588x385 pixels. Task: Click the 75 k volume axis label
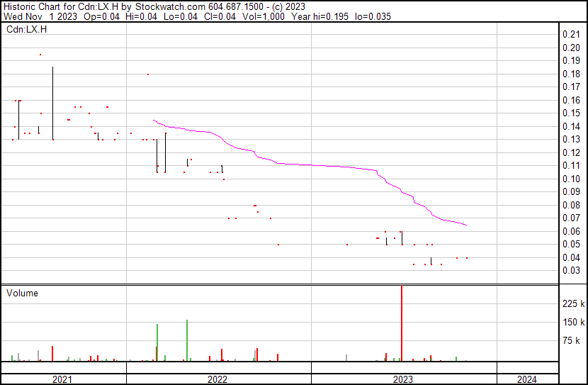pos(571,340)
